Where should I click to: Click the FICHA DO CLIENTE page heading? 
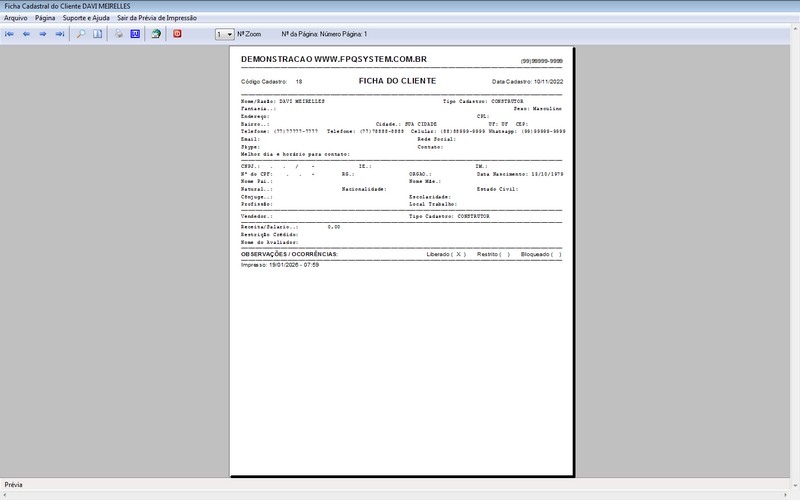click(397, 81)
